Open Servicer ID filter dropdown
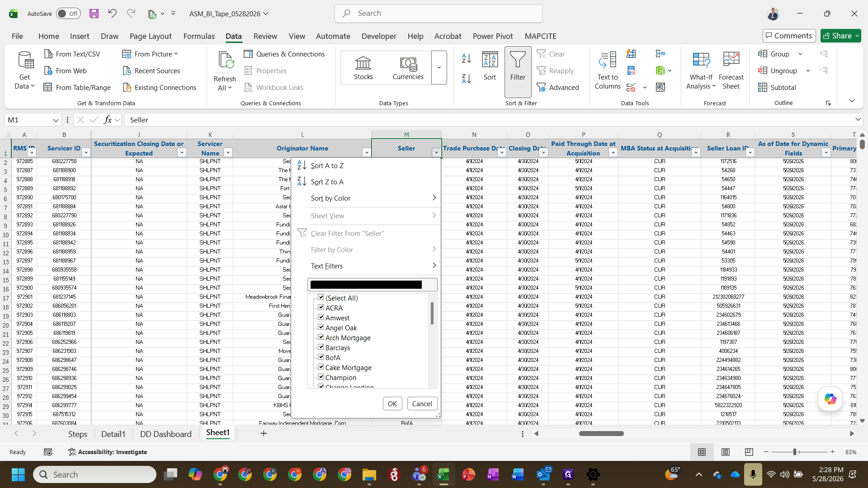 (x=86, y=153)
